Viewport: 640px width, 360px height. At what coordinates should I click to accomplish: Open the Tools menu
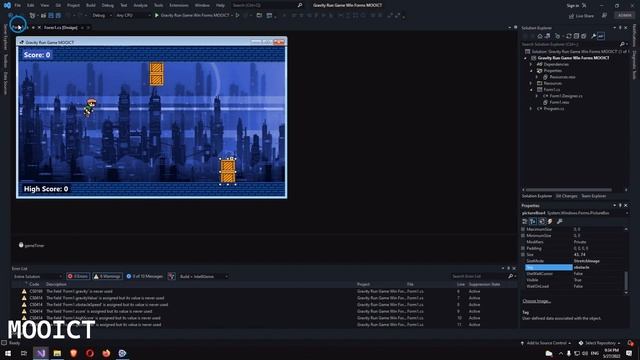[x=158, y=5]
